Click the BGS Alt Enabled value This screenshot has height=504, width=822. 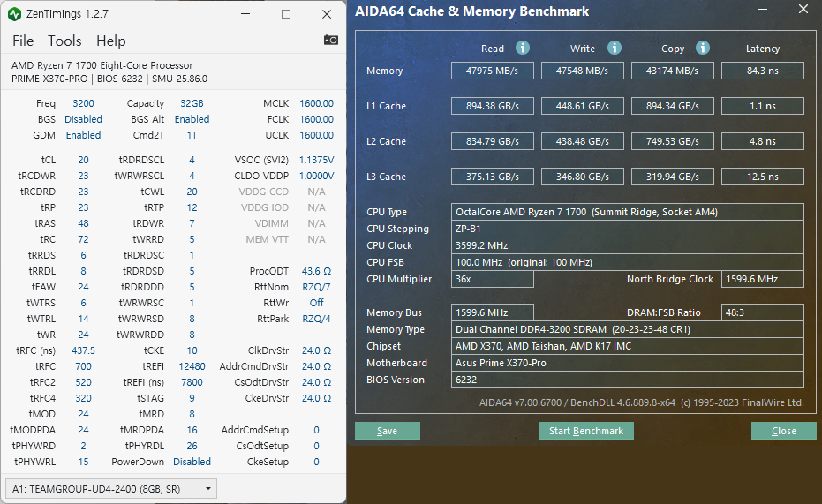pos(192,119)
